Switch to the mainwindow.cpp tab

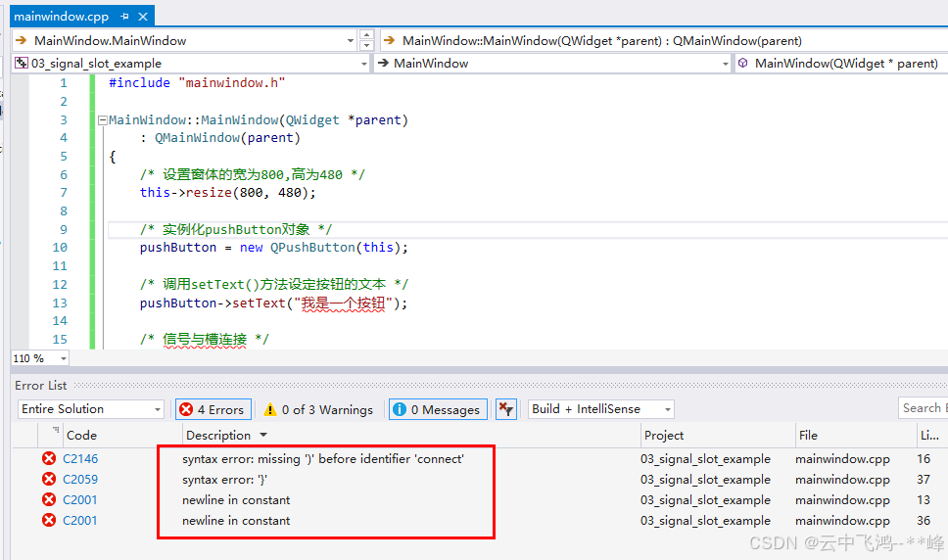[x=61, y=17]
